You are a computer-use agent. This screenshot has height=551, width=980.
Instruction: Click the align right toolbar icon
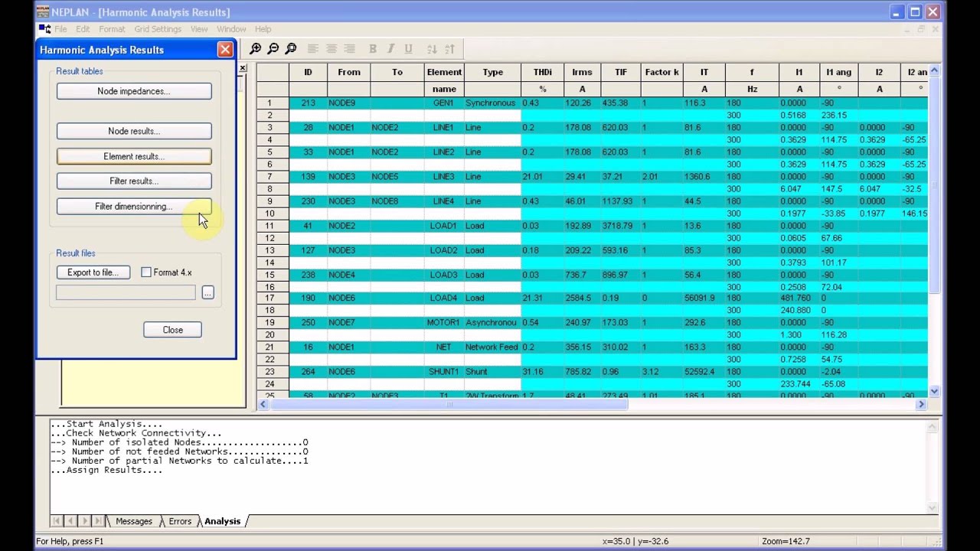coord(350,49)
